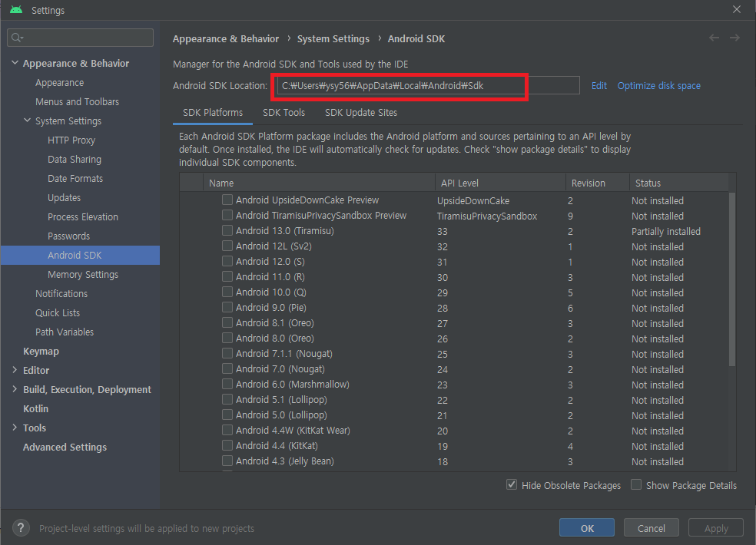
Task: Open Date Formats settings
Action: 75,178
